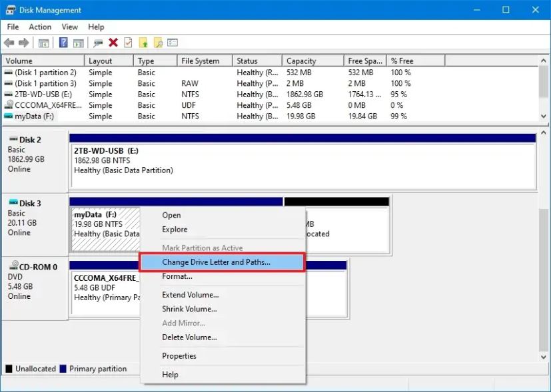Click the magnifier search folder toolbar icon
The height and width of the screenshot is (392, 551).
tap(158, 43)
